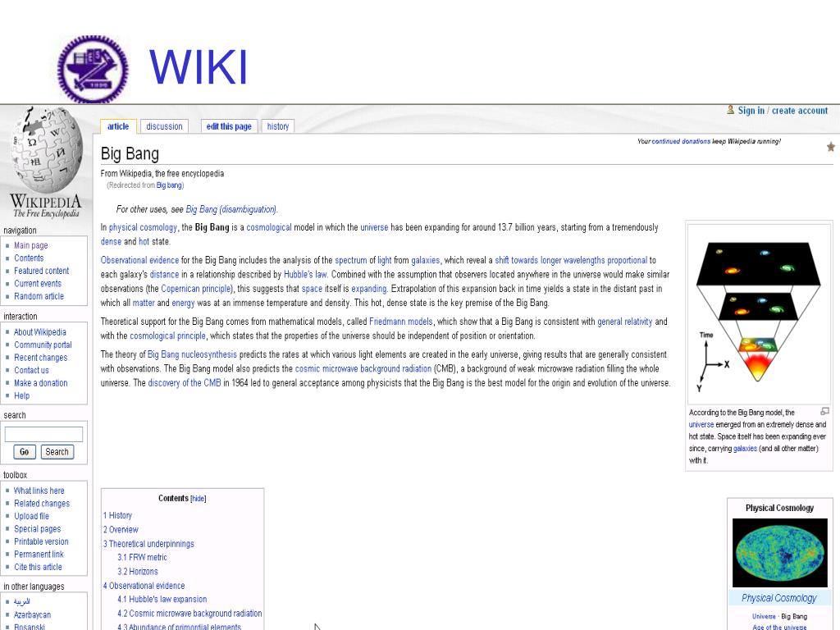Open Printable version link

pos(41,541)
